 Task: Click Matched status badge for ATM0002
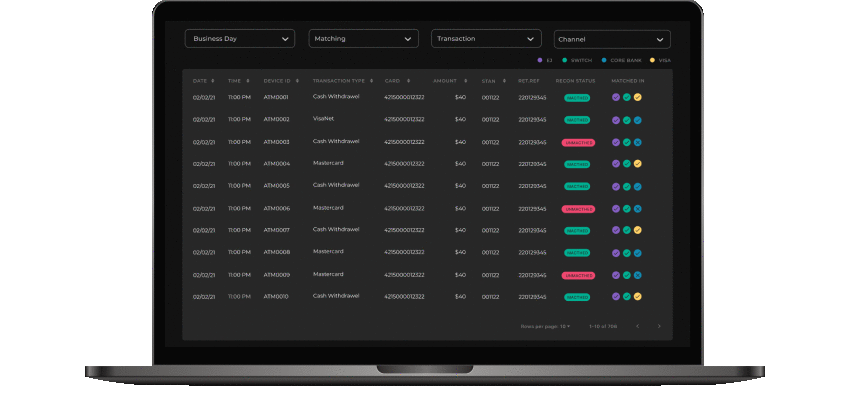[x=577, y=120]
